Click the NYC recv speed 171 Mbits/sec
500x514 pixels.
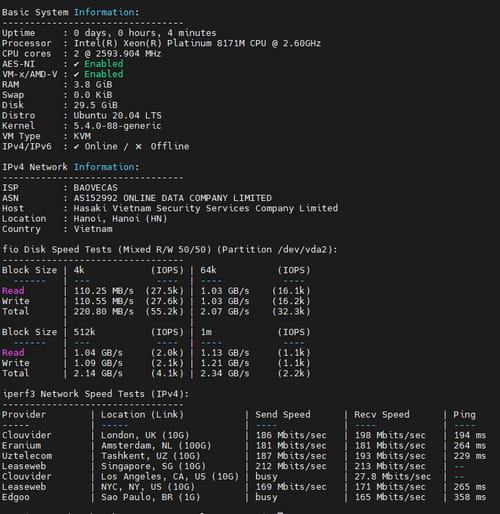[390, 487]
